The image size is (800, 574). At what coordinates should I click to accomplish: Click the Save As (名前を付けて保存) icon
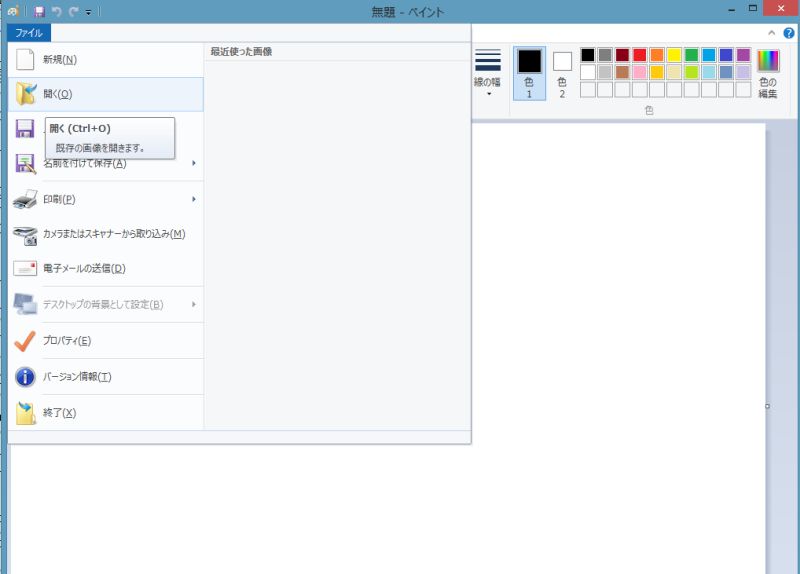[26, 164]
